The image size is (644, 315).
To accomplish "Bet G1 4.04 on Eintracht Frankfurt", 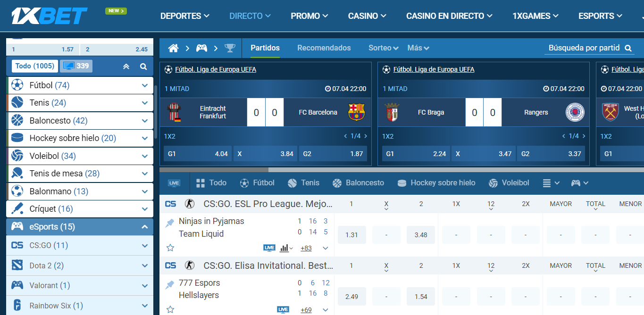I will tap(198, 154).
